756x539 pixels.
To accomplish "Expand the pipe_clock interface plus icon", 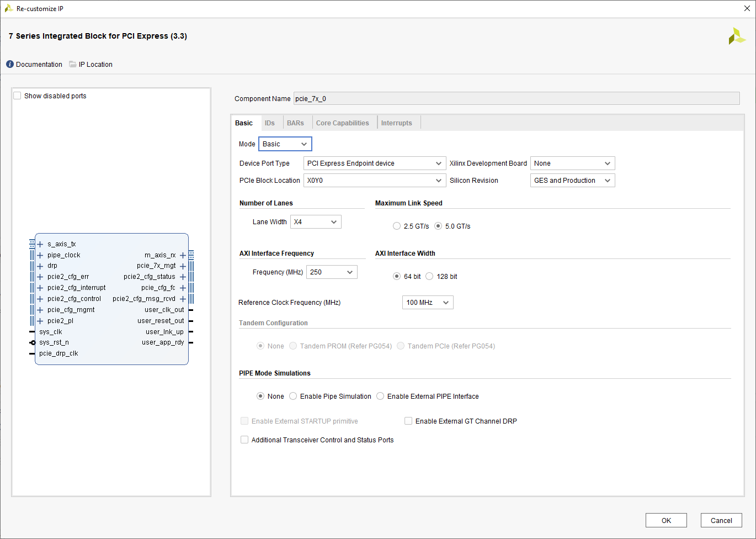I will (40, 255).
